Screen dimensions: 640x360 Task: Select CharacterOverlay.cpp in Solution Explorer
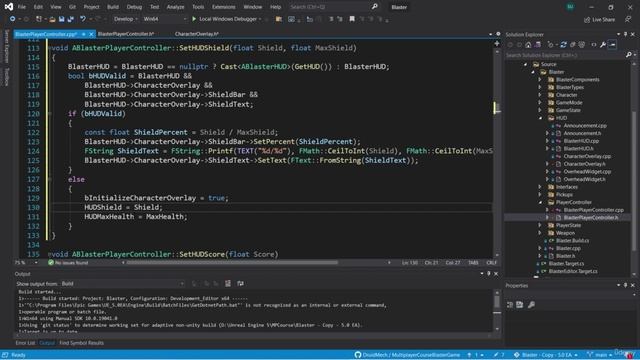(x=587, y=156)
